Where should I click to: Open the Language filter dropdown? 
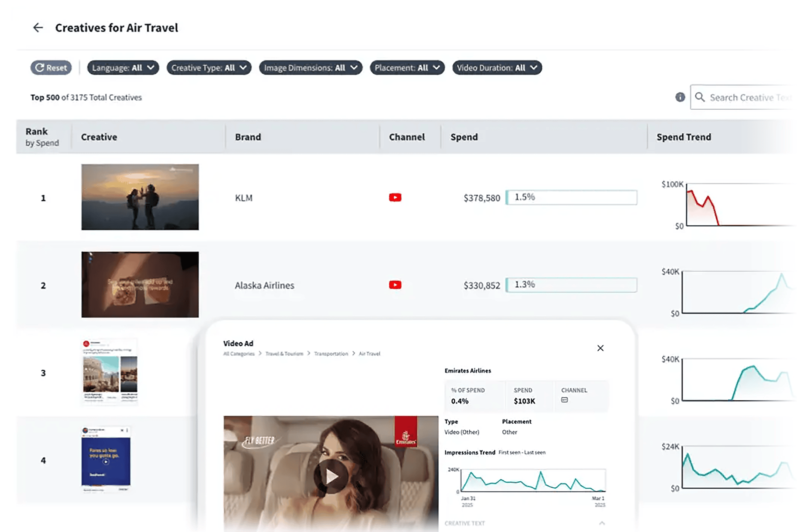(123, 68)
